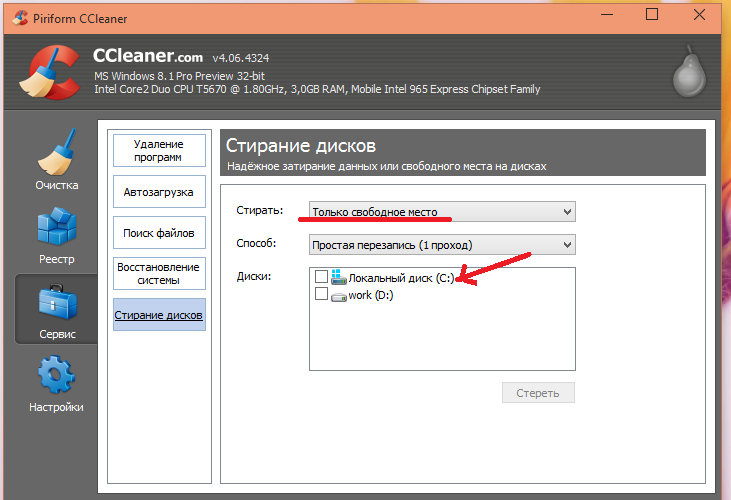Viewport: 731px width, 500px height.
Task: Open the Способ method dropdown
Action: tap(442, 245)
